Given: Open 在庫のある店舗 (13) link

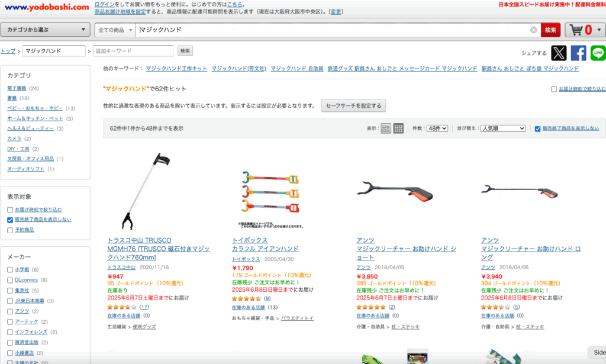Looking at the screenshot, I should point(248,308).
